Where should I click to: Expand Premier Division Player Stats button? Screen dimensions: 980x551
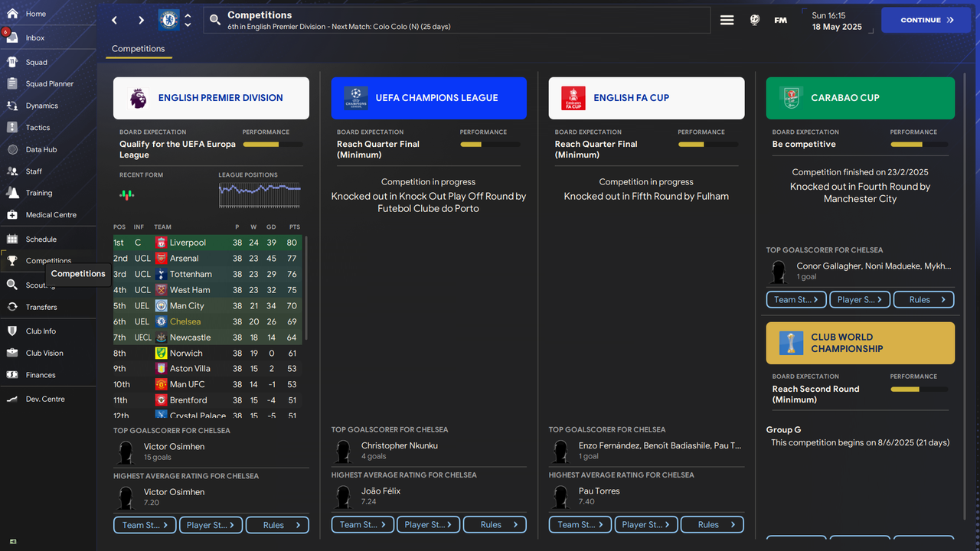click(211, 525)
